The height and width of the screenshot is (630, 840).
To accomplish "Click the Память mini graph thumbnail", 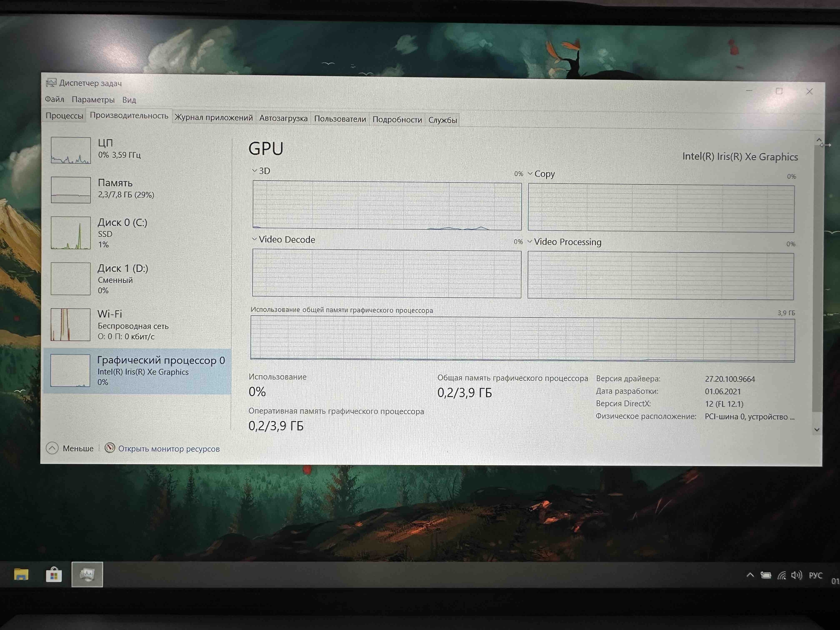I will click(x=71, y=190).
